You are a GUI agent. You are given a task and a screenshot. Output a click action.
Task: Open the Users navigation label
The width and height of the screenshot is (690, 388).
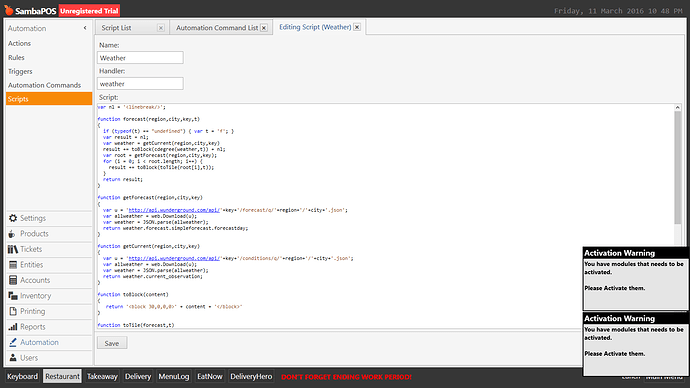pyautogui.click(x=29, y=358)
